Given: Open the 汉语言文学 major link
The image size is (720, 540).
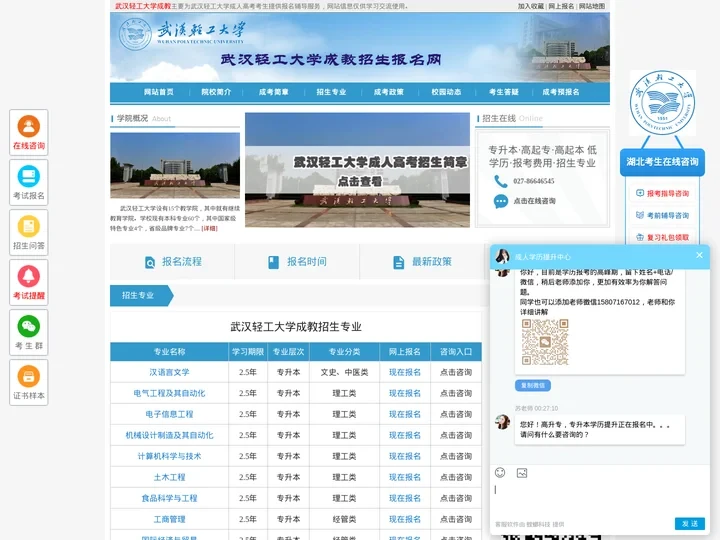Looking at the screenshot, I should point(169,372).
